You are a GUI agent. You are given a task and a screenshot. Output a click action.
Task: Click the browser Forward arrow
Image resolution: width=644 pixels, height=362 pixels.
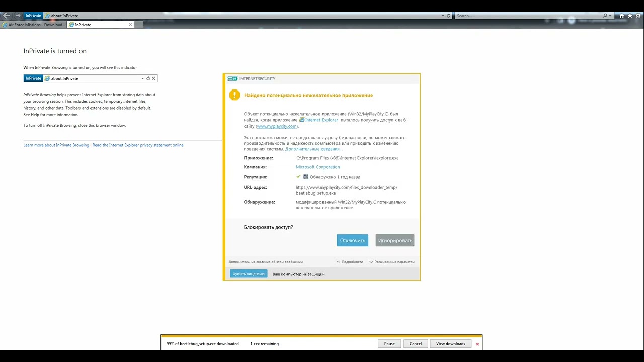click(18, 16)
